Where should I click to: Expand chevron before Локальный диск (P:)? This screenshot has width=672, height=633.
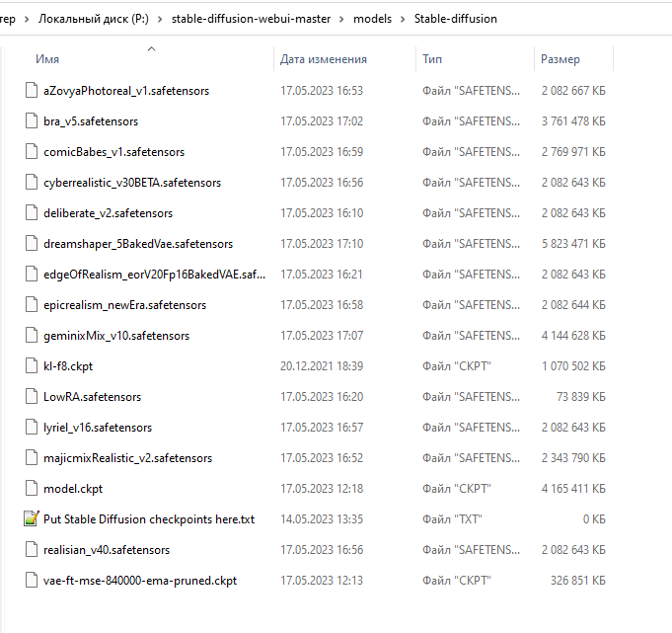point(27,20)
